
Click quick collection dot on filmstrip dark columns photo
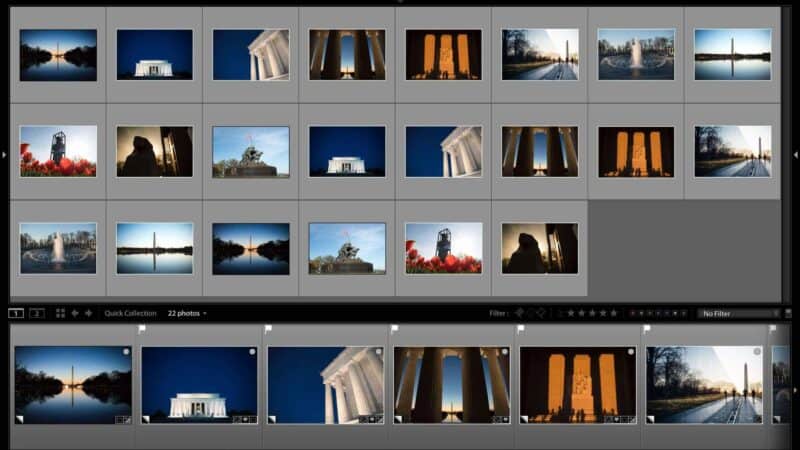505,352
